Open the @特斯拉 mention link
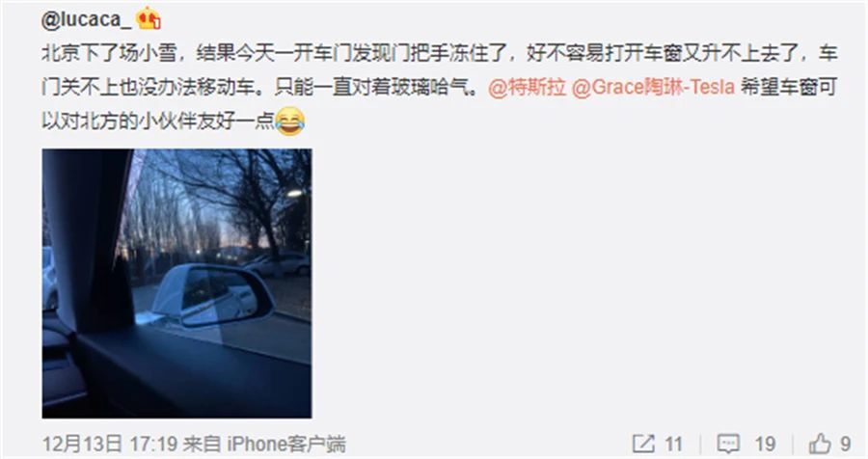The height and width of the screenshot is (459, 868). (x=528, y=88)
